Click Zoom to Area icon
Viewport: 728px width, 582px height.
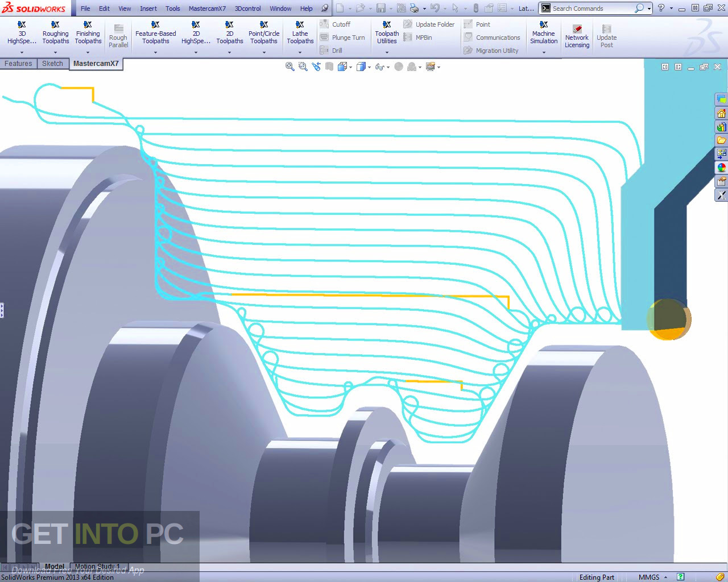tap(303, 66)
